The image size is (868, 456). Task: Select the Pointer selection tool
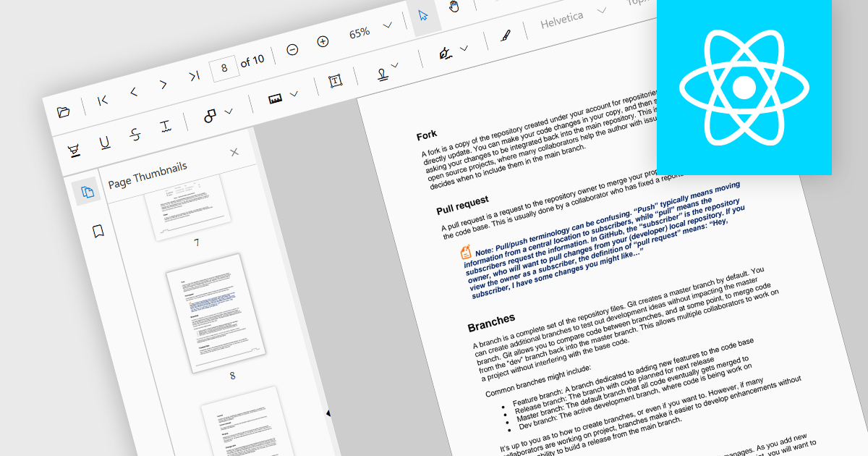(423, 14)
